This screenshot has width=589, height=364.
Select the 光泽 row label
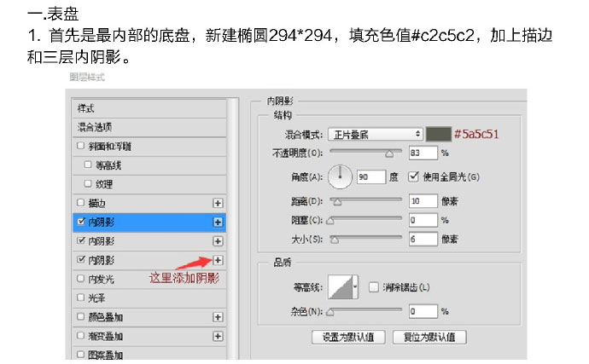click(96, 298)
